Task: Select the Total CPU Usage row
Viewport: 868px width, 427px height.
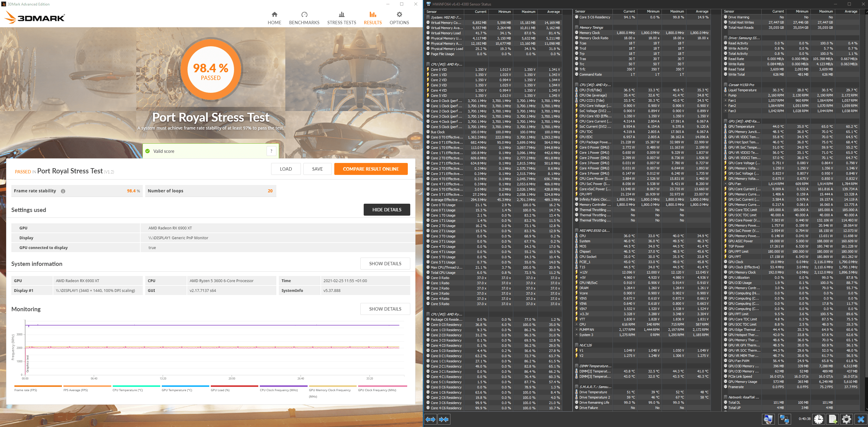Action: [x=493, y=273]
